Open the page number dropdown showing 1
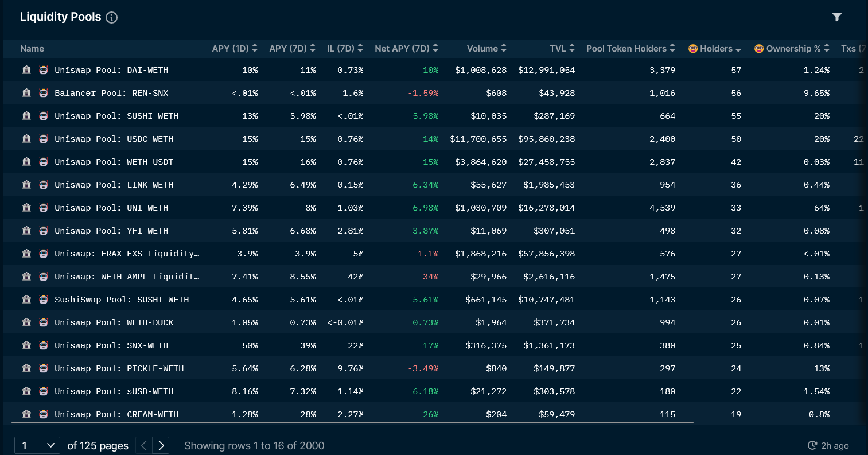Viewport: 868px width, 455px height. [37, 445]
